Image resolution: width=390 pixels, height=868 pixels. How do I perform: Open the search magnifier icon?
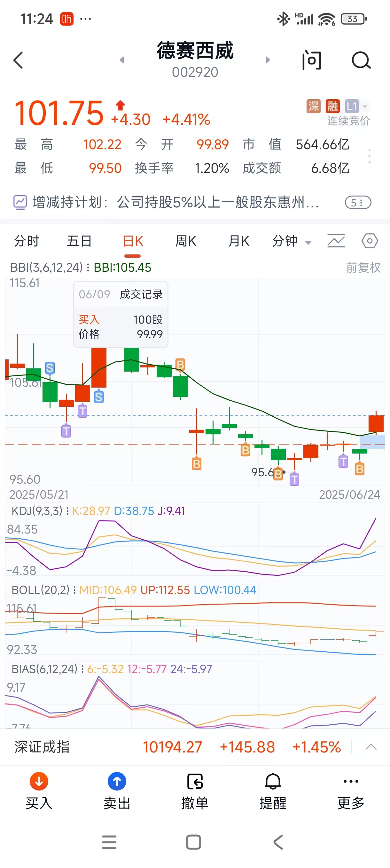pyautogui.click(x=361, y=60)
